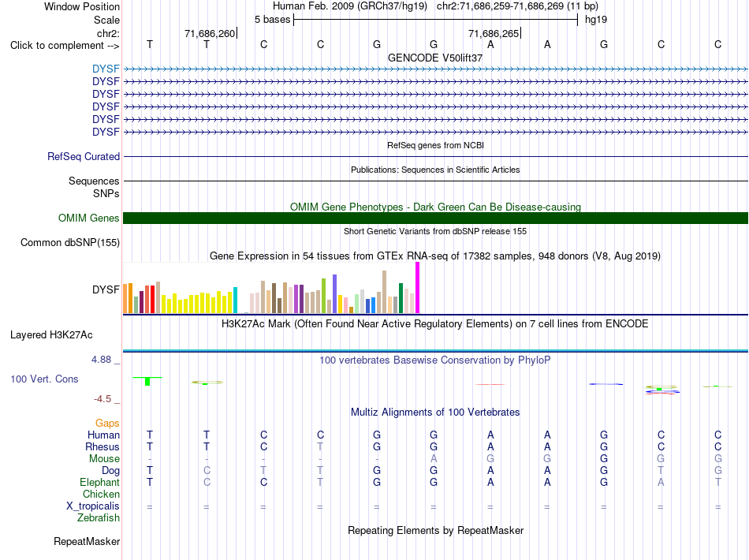Screen dimensions: 749x560
Task: Open the OMIM Genes track label
Action: click(x=88, y=218)
